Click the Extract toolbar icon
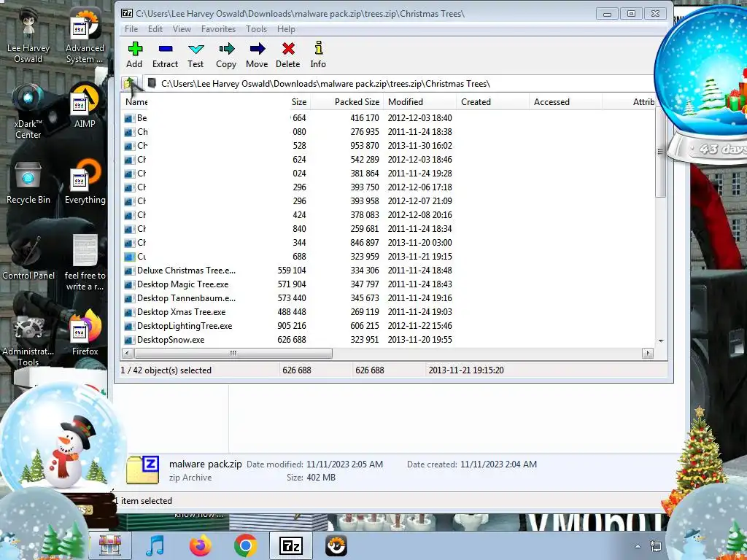 (165, 54)
